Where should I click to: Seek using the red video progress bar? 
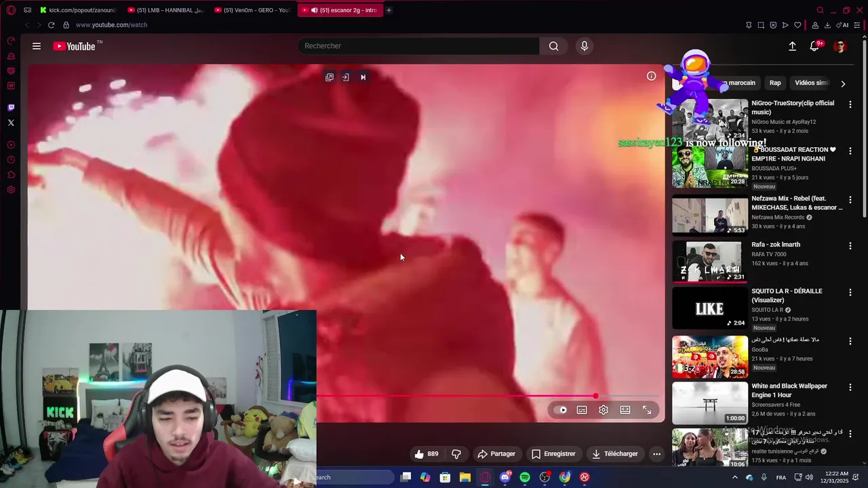tap(488, 396)
